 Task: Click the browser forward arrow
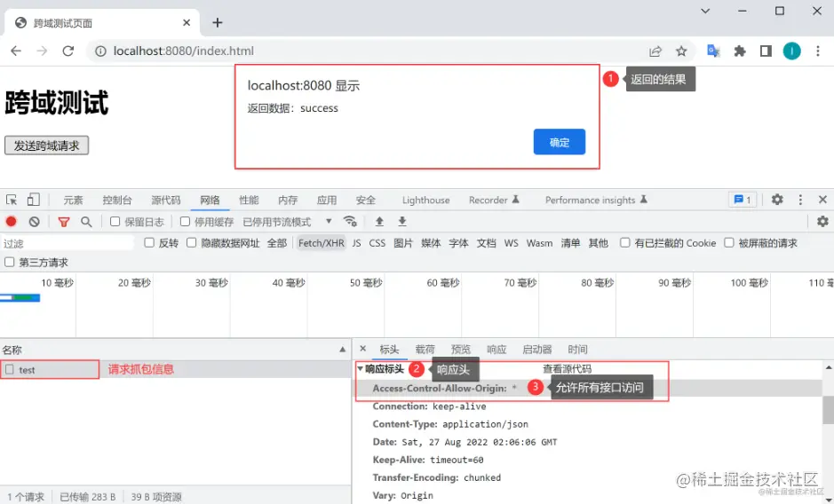42,51
